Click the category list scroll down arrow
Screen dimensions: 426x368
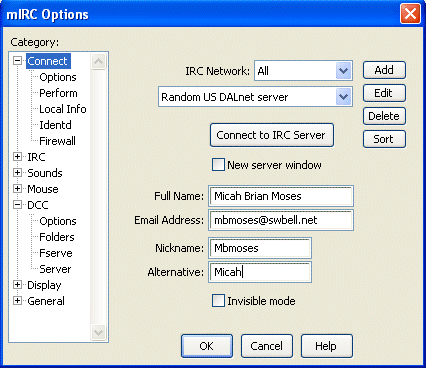(x=98, y=332)
